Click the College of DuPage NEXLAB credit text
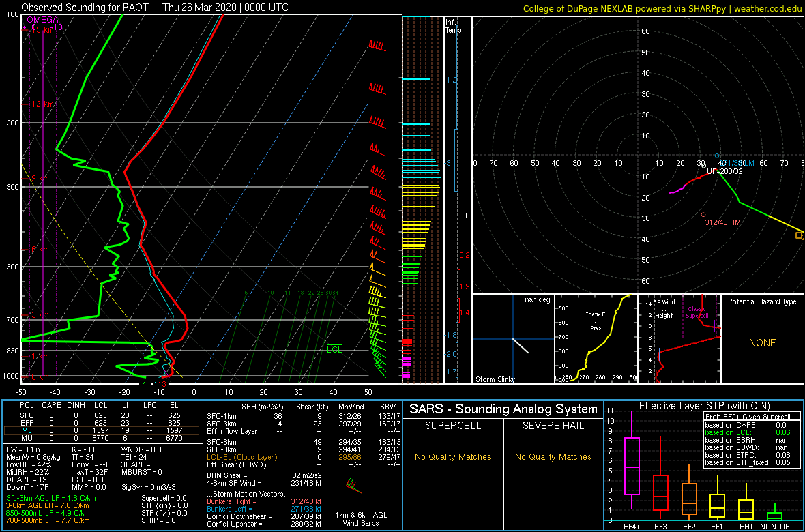 (662, 8)
